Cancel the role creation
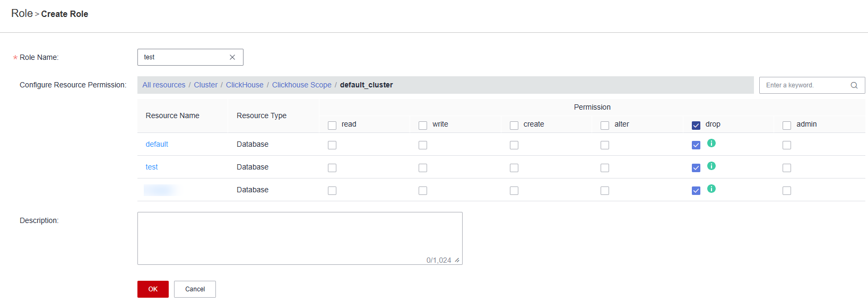Image resolution: width=868 pixels, height=303 pixels. click(195, 289)
